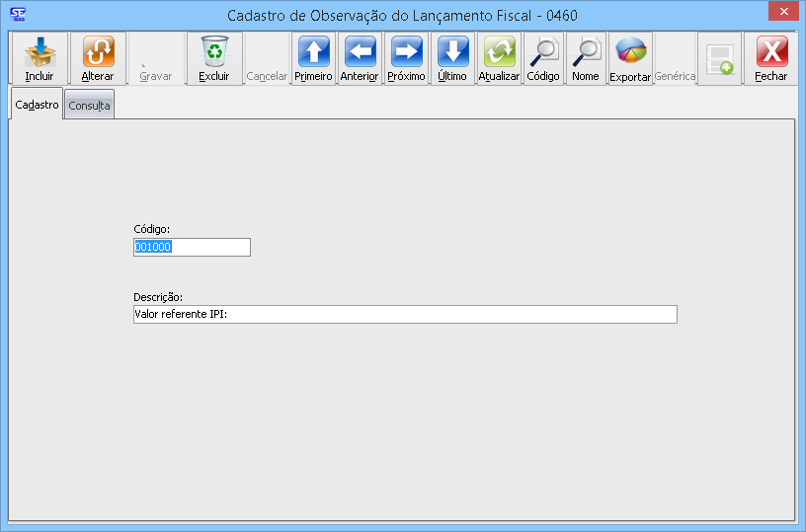The width and height of the screenshot is (806, 532).
Task: Click into the Descrição text field
Action: tap(405, 315)
